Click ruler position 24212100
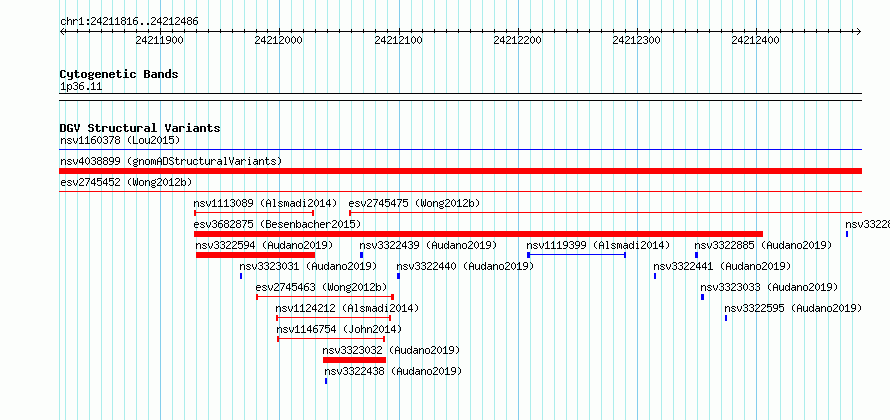Screen dimensions: 890x420 coord(398,40)
